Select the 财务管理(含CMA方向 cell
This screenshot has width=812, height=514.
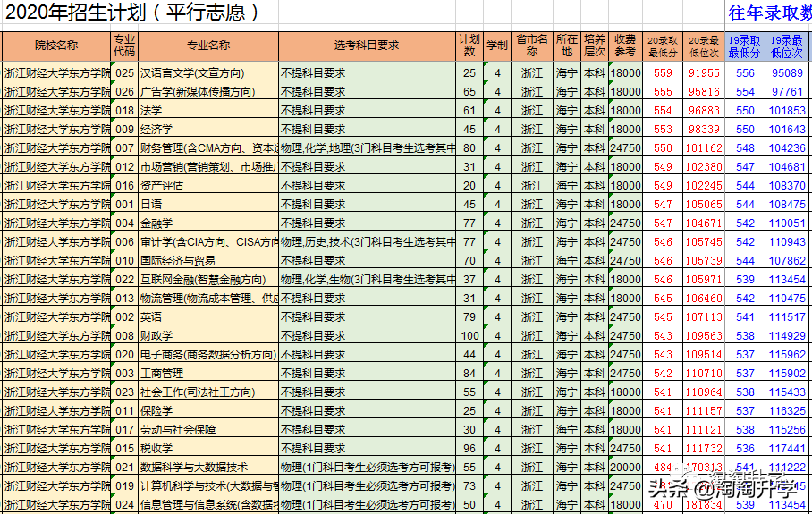tap(208, 148)
